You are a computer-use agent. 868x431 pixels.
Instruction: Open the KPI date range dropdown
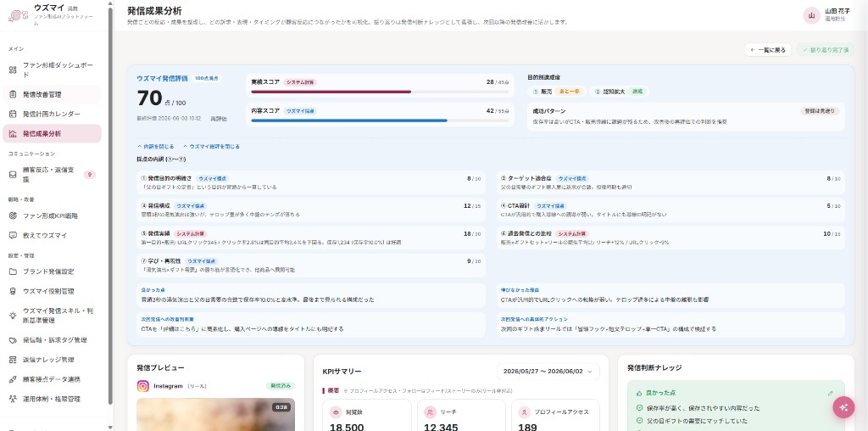548,372
